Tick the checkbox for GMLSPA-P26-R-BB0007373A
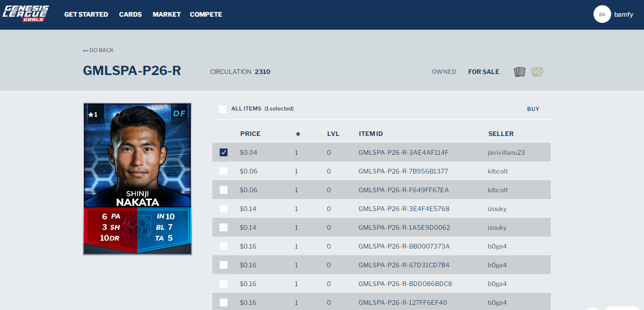 (223, 246)
